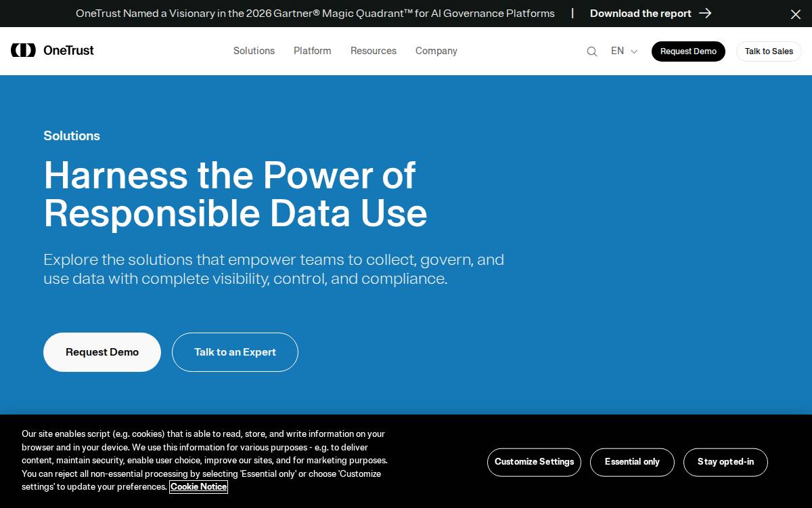Click Request Demo in the header
This screenshot has width=812, height=508.
(x=688, y=51)
